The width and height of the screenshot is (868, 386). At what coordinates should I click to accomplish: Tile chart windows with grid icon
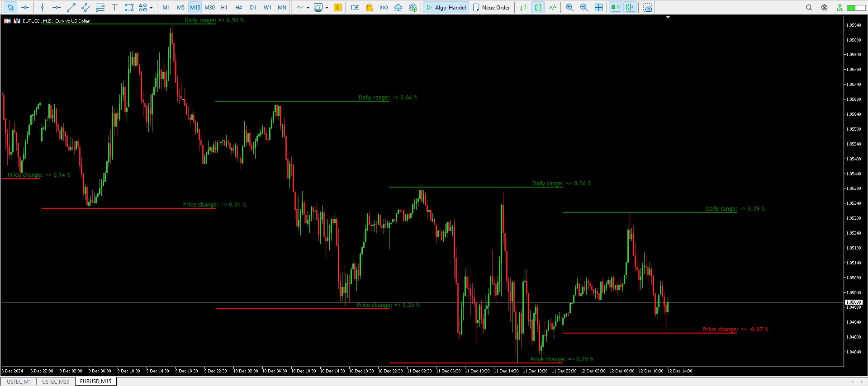pos(598,7)
